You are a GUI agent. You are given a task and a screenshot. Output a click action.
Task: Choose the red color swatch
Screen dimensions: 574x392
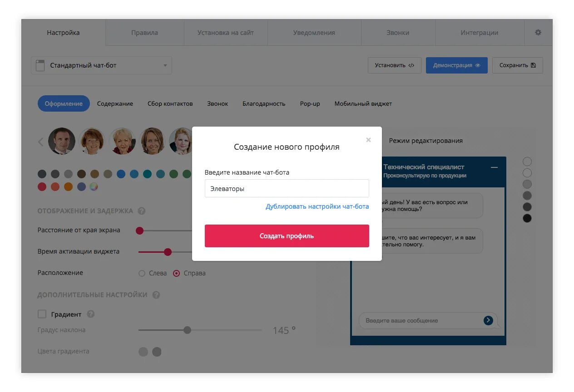pyautogui.click(x=42, y=186)
